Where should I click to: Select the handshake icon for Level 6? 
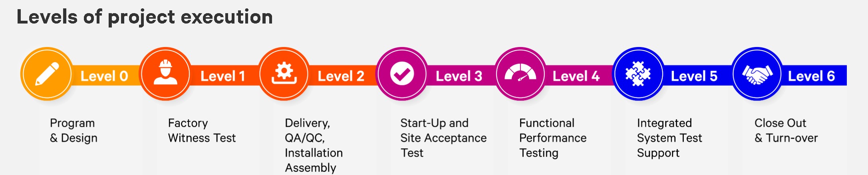(757, 74)
